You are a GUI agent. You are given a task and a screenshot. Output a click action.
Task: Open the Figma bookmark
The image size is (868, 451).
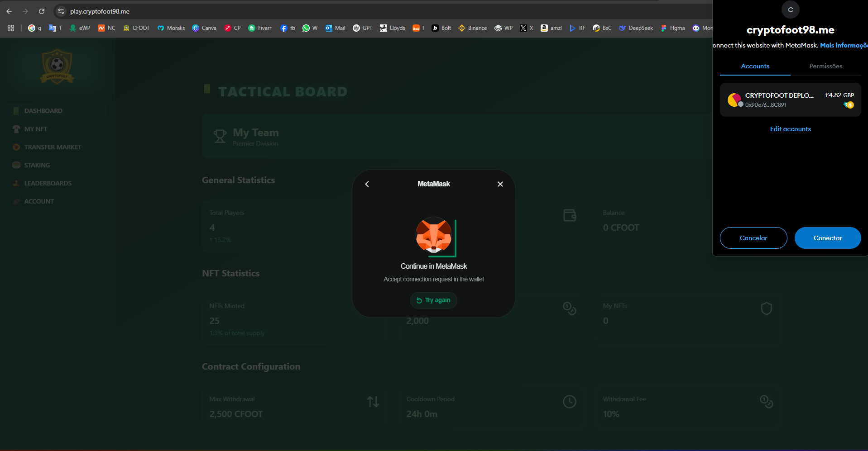(673, 28)
